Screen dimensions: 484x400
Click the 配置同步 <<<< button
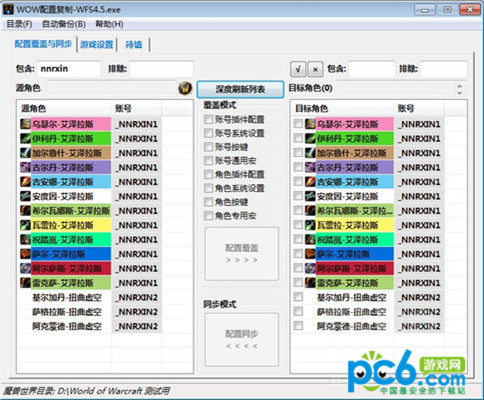[242, 339]
